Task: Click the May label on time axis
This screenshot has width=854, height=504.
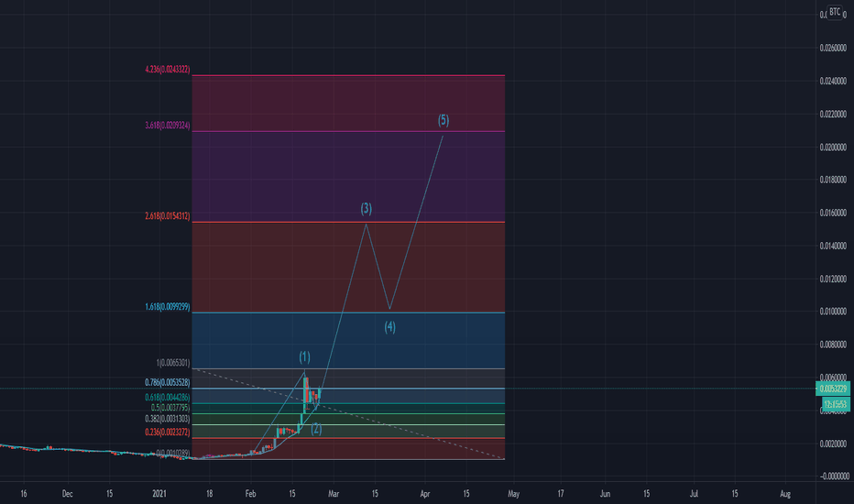Action: pos(514,494)
